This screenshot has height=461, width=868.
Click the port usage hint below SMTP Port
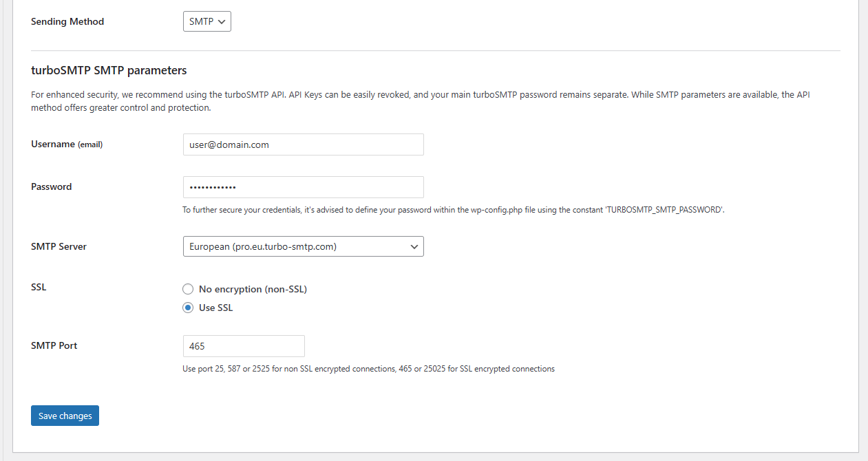click(x=368, y=369)
